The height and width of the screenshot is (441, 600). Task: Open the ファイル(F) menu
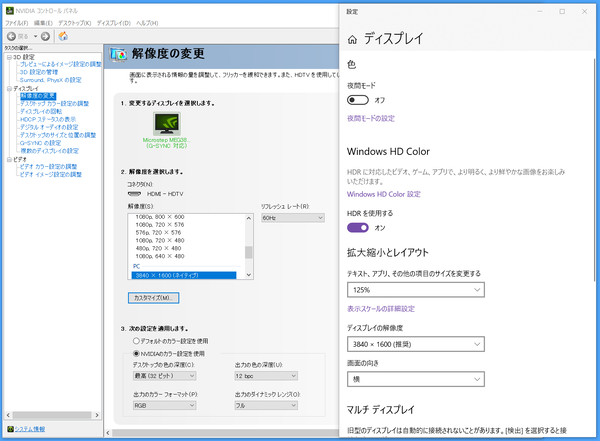[x=16, y=23]
